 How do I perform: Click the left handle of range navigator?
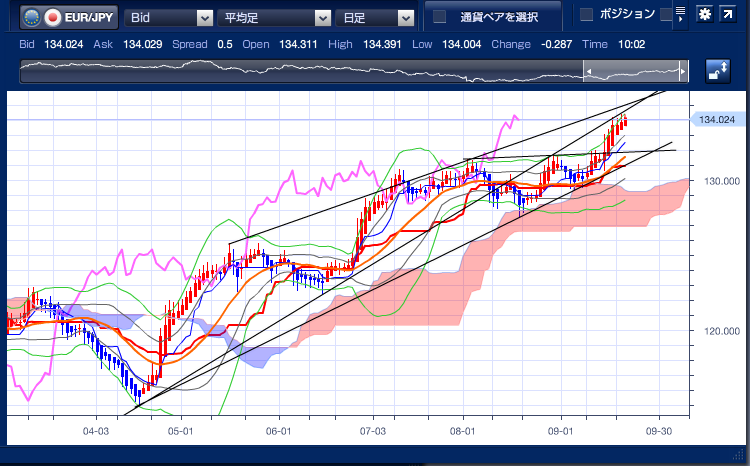coord(589,72)
